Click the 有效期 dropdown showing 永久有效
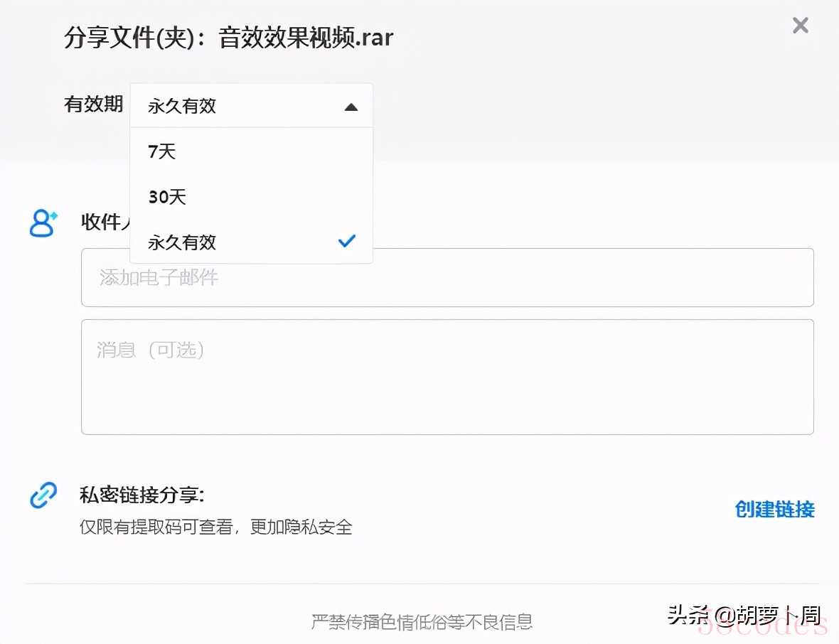 point(251,107)
